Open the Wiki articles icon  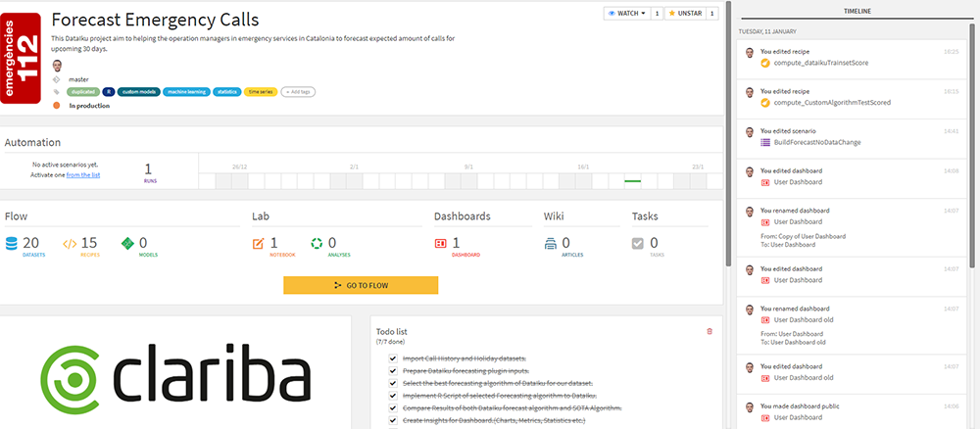point(551,244)
